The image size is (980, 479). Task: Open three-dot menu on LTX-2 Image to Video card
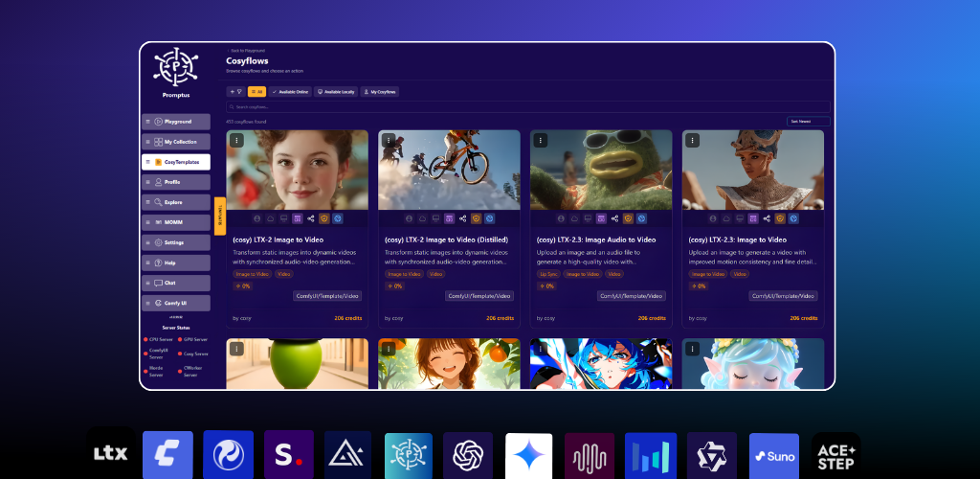point(236,140)
